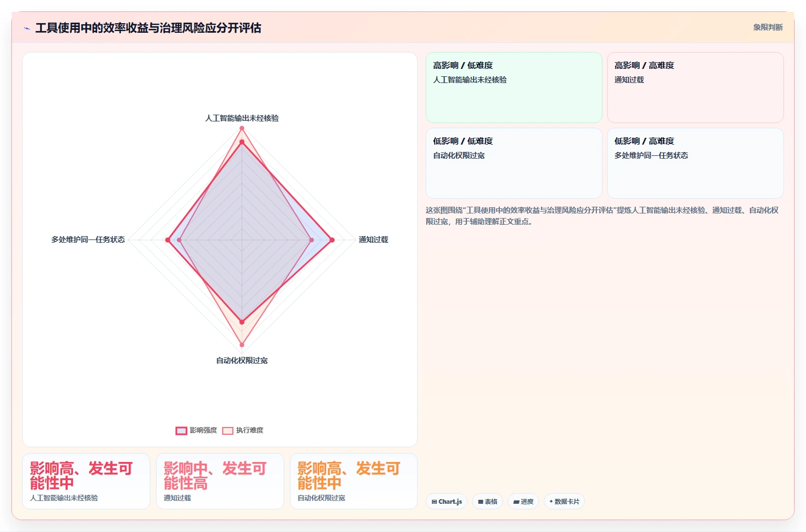This screenshot has height=532, width=806.
Task: Select the 数据卡片 tag chip
Action: (x=564, y=502)
